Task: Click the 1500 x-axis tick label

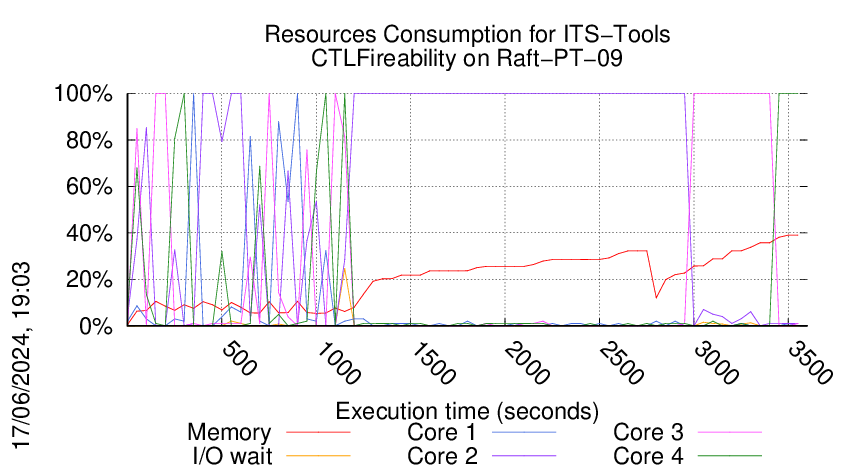Action: point(432,362)
